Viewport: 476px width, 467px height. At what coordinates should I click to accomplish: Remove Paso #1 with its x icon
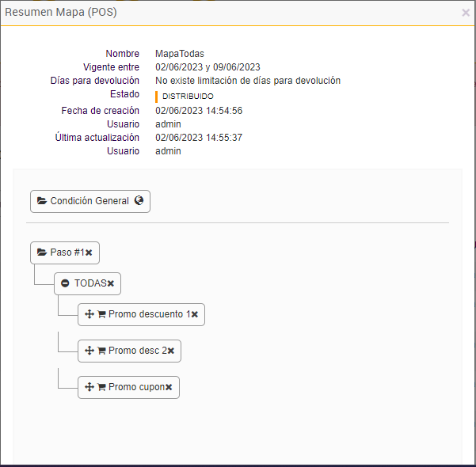(x=89, y=252)
